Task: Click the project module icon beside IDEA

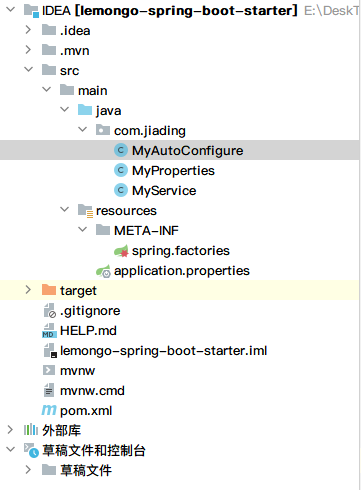Action: (x=31, y=11)
